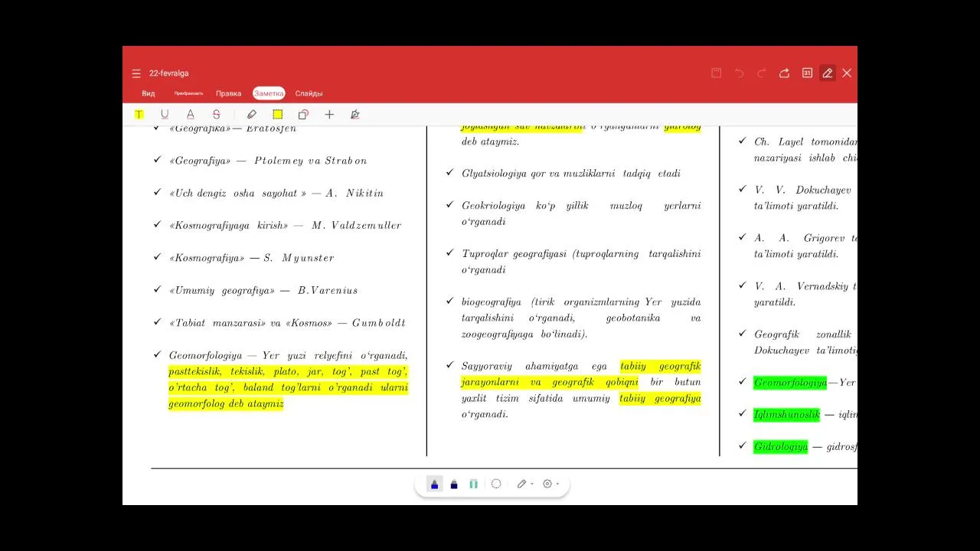The height and width of the screenshot is (551, 980).
Task: Open the calendar 31 icon
Action: tap(807, 73)
